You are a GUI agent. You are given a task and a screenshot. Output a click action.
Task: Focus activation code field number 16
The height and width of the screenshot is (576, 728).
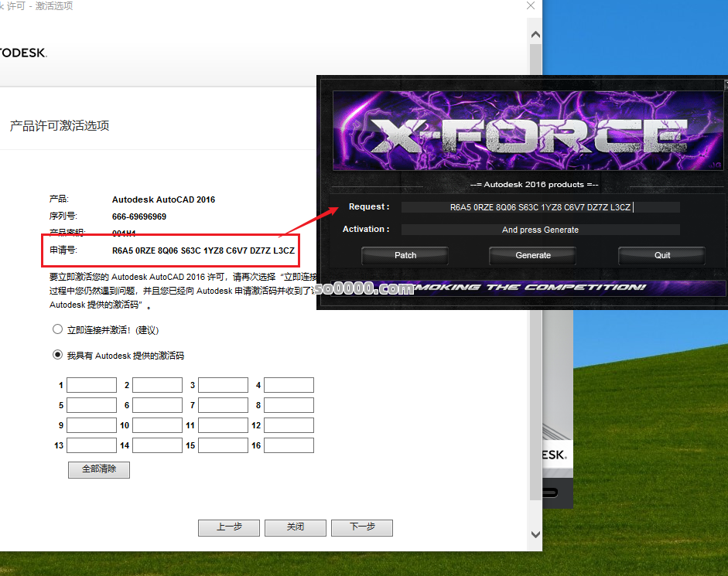[x=289, y=445]
